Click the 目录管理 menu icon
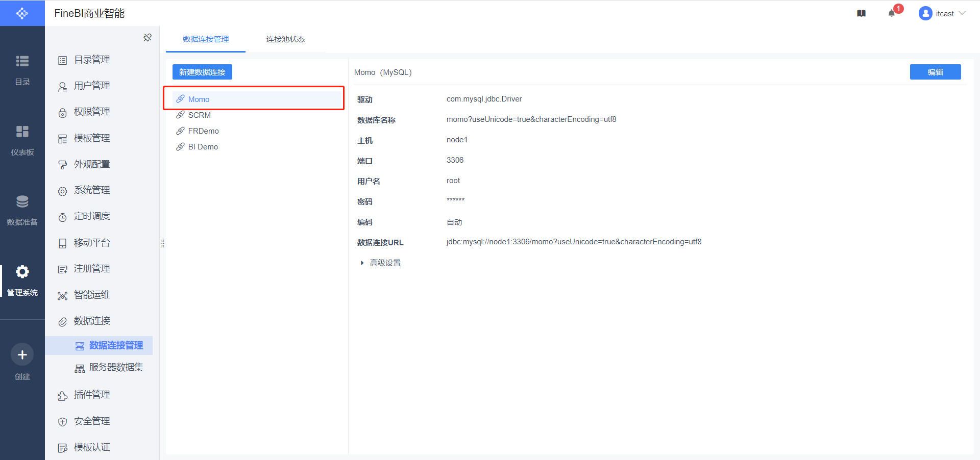980x460 pixels. [x=63, y=60]
